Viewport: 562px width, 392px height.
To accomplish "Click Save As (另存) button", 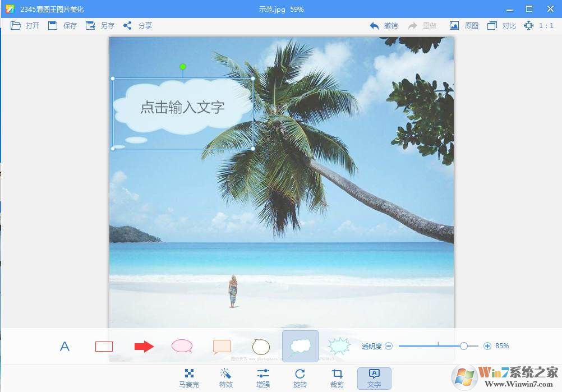I will (x=100, y=26).
